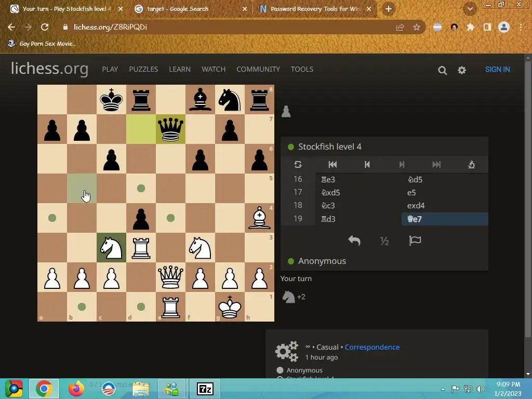Screen dimensions: 532x399
Task: Click the address bar URL
Action: [110, 27]
